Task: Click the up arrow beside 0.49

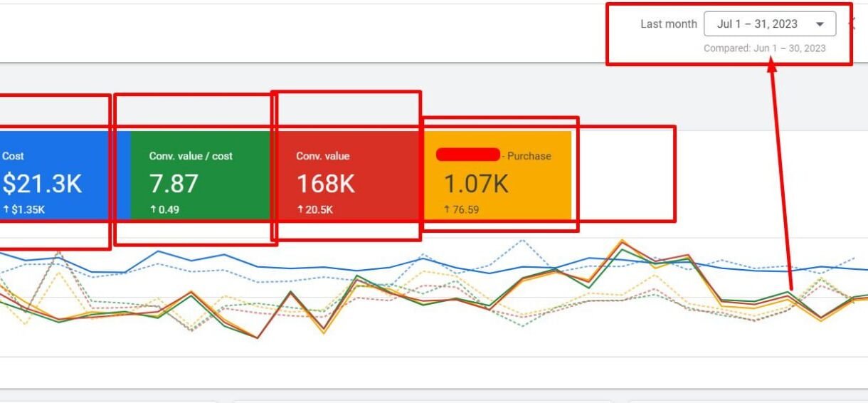Action: (x=152, y=210)
